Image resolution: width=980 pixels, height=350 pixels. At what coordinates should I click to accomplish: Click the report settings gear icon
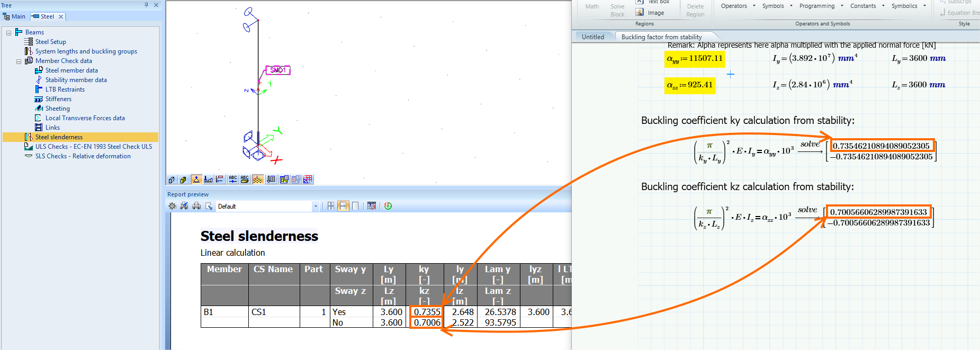[x=172, y=206]
